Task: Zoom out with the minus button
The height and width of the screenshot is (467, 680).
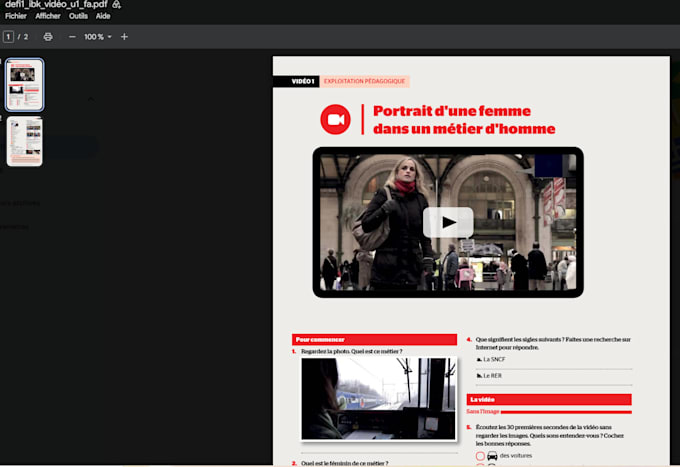Action: click(x=72, y=37)
